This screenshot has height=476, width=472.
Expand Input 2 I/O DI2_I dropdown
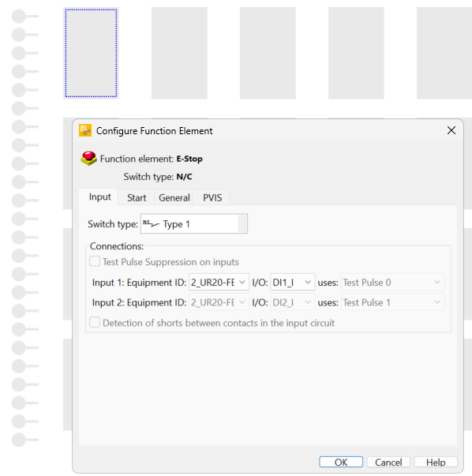292,302
